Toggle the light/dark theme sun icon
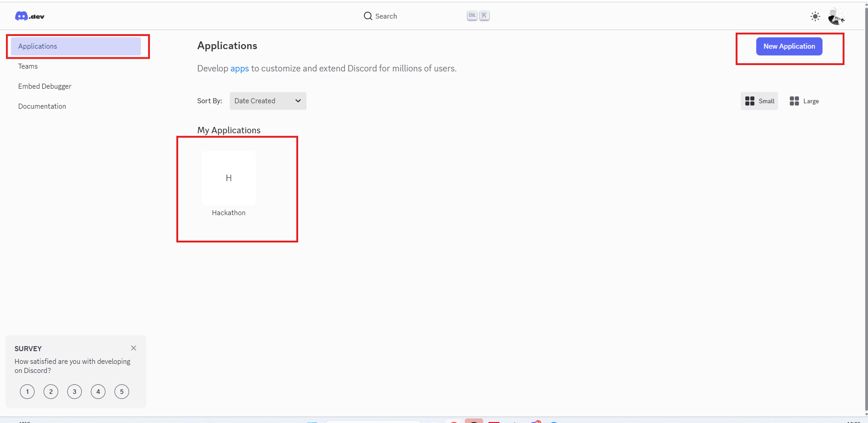868x423 pixels. [815, 16]
